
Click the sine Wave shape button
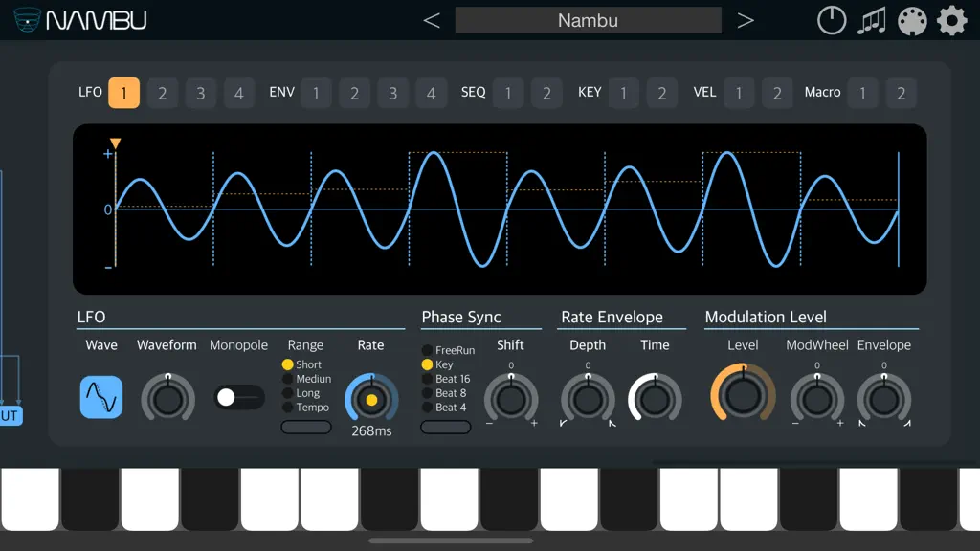[x=101, y=397]
